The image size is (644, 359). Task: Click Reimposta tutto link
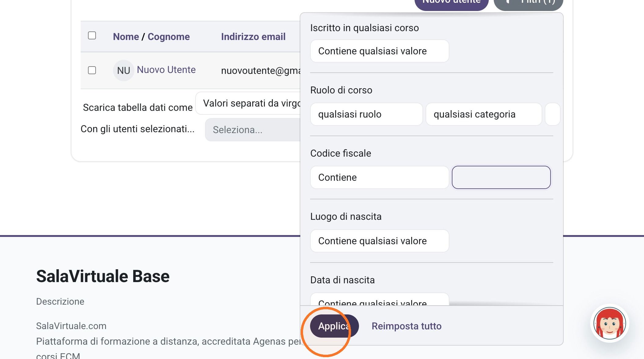[406, 326]
